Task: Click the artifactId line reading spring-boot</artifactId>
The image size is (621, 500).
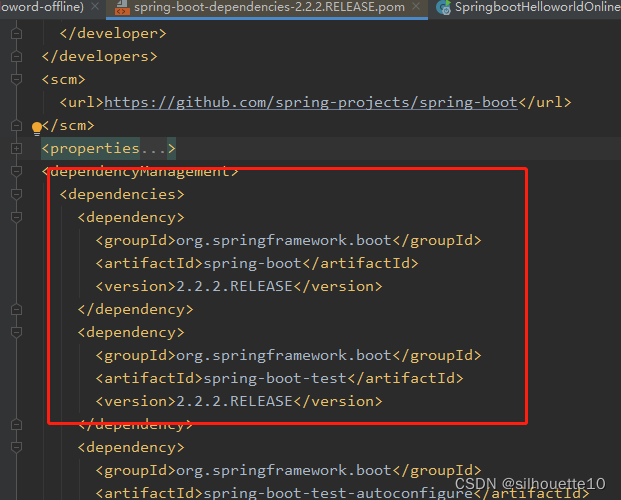Action: point(257,263)
